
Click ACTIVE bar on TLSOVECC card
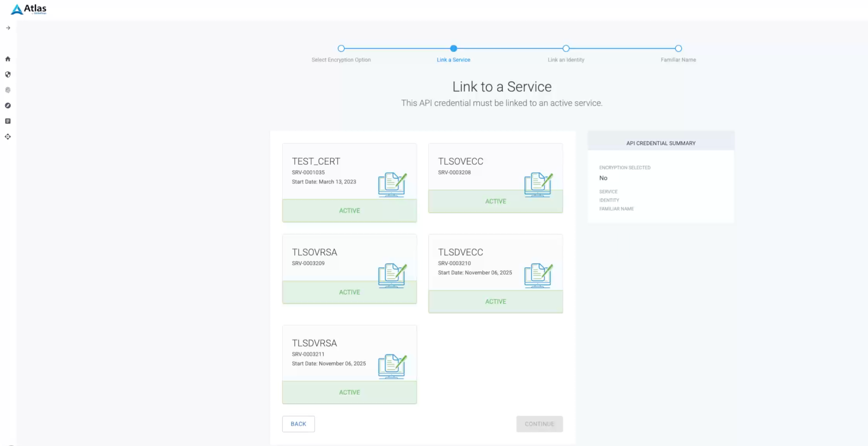click(x=495, y=201)
